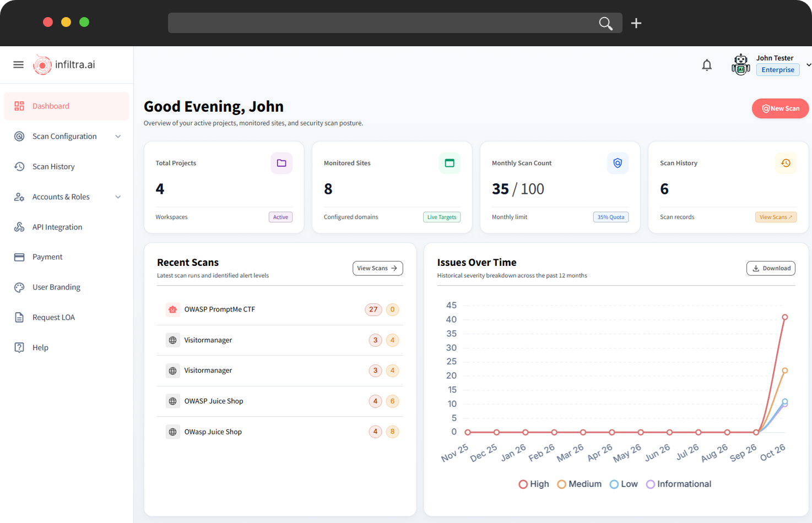
Task: Expand the Scan Configuration chevron
Action: pos(118,137)
